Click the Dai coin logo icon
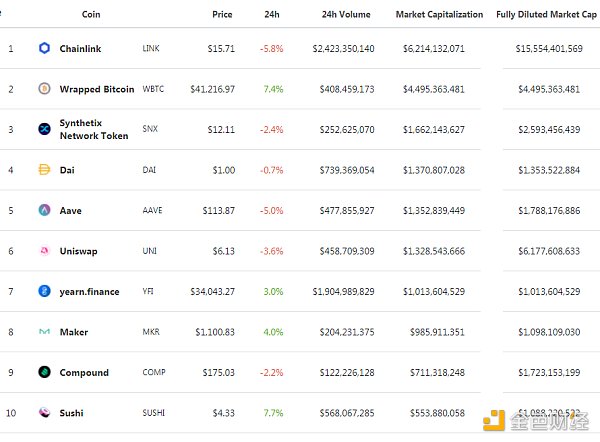The image size is (600, 442). pos(44,170)
